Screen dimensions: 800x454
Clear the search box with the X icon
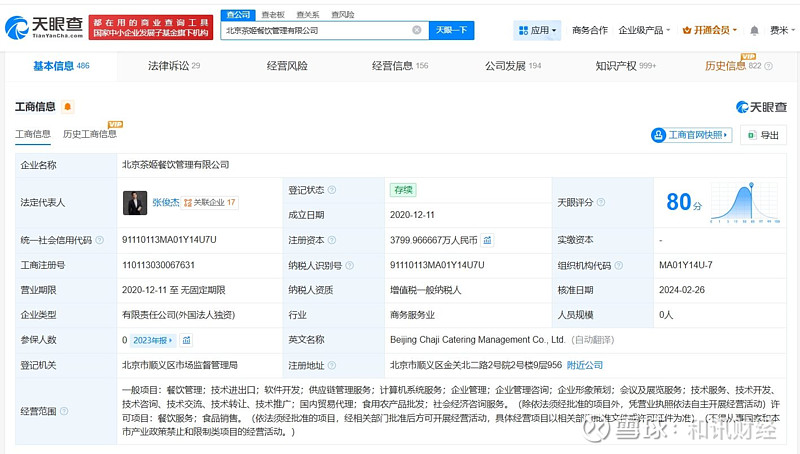point(417,31)
